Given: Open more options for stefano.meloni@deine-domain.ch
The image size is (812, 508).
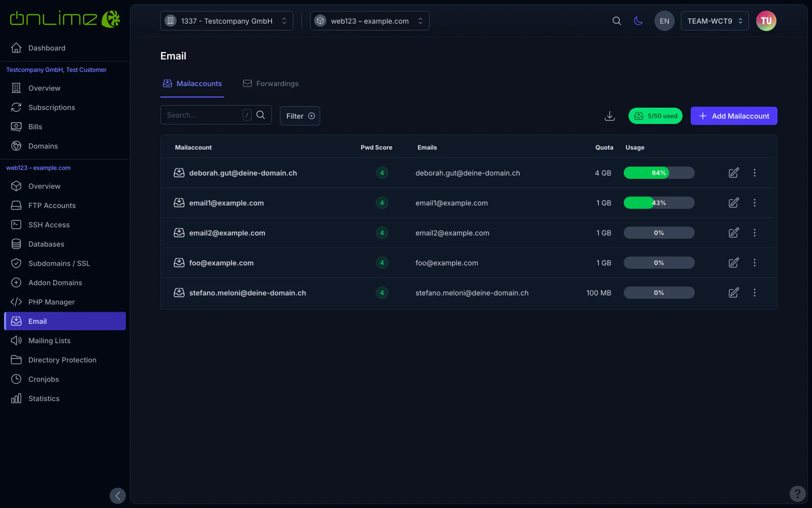Looking at the screenshot, I should (x=754, y=293).
